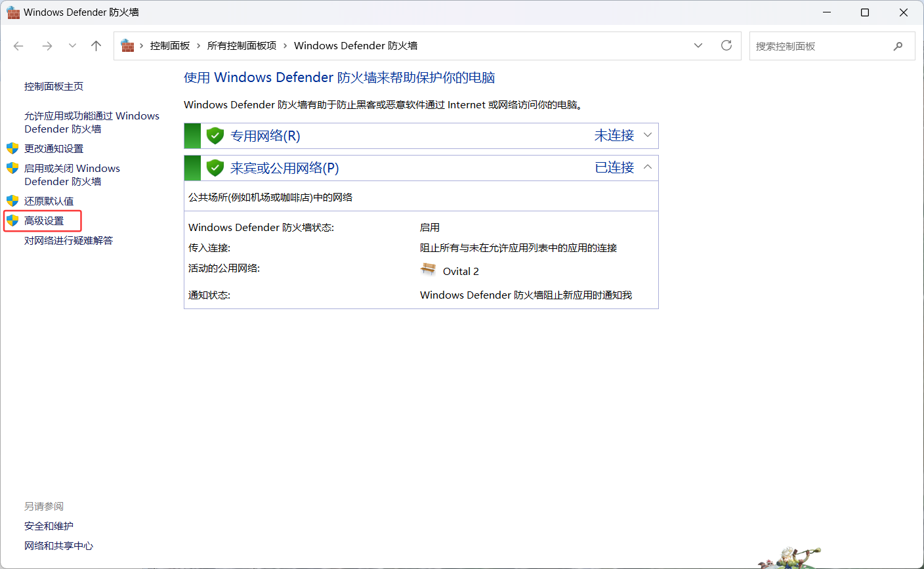Click the shield icon next to 高级设置
924x569 pixels.
click(x=13, y=221)
